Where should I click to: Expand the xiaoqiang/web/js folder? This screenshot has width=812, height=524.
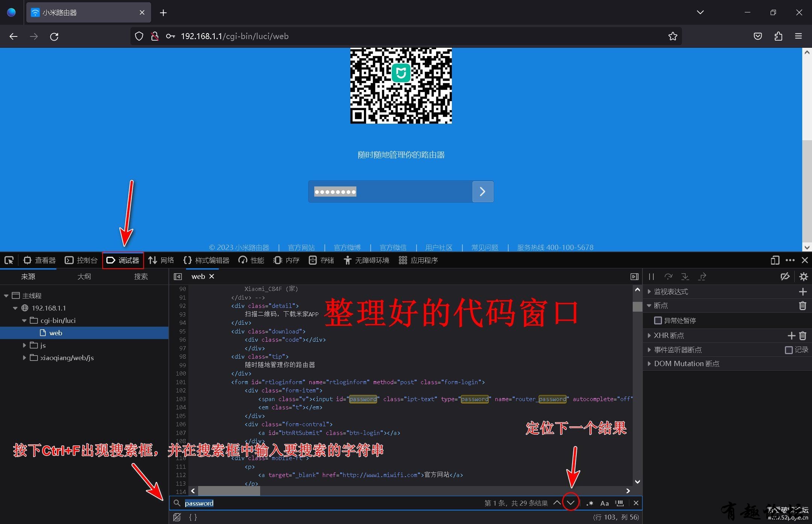24,358
